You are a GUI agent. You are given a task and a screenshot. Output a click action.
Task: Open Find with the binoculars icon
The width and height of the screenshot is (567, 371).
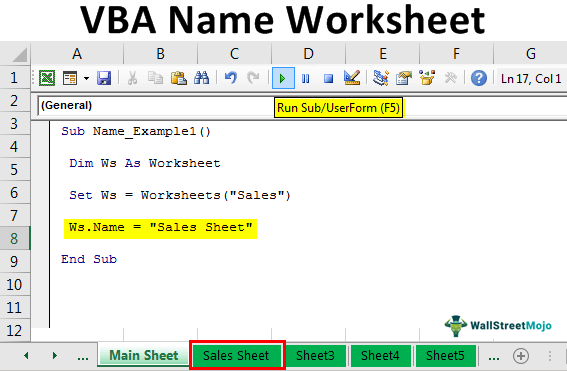(x=201, y=78)
